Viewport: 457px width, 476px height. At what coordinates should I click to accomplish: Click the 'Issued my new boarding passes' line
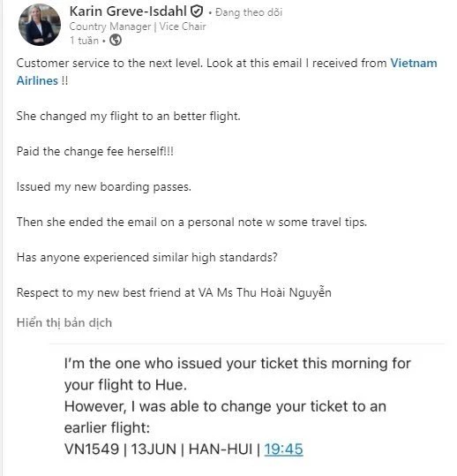click(x=104, y=186)
